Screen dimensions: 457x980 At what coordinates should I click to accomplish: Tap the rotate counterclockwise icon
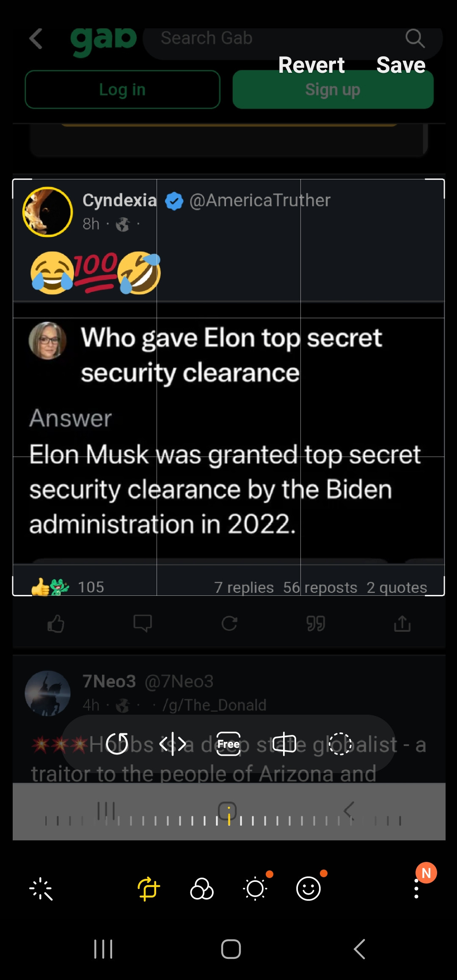(117, 743)
